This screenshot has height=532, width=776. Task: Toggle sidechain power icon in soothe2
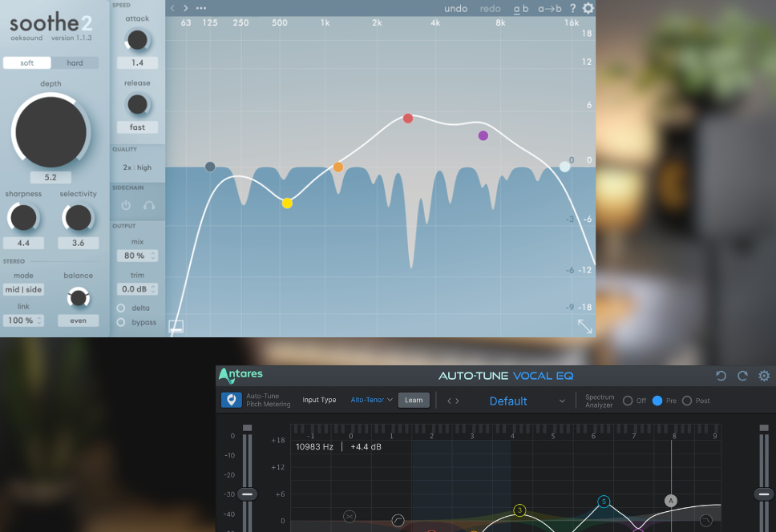tap(126, 204)
